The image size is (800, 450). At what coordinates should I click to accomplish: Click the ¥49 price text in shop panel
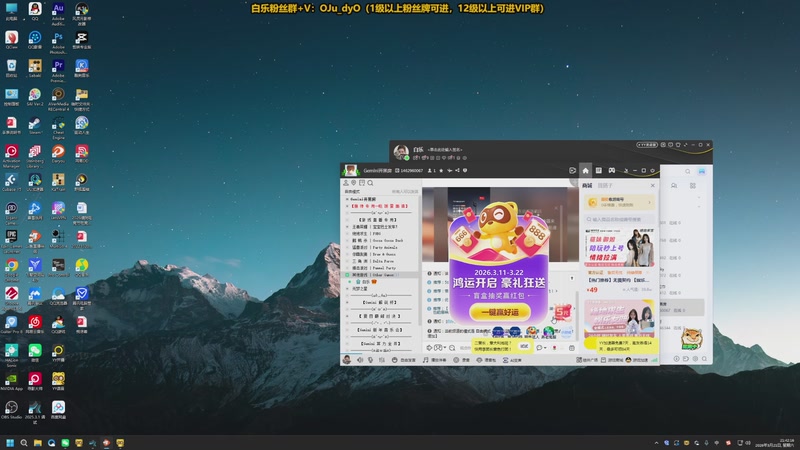pos(592,289)
